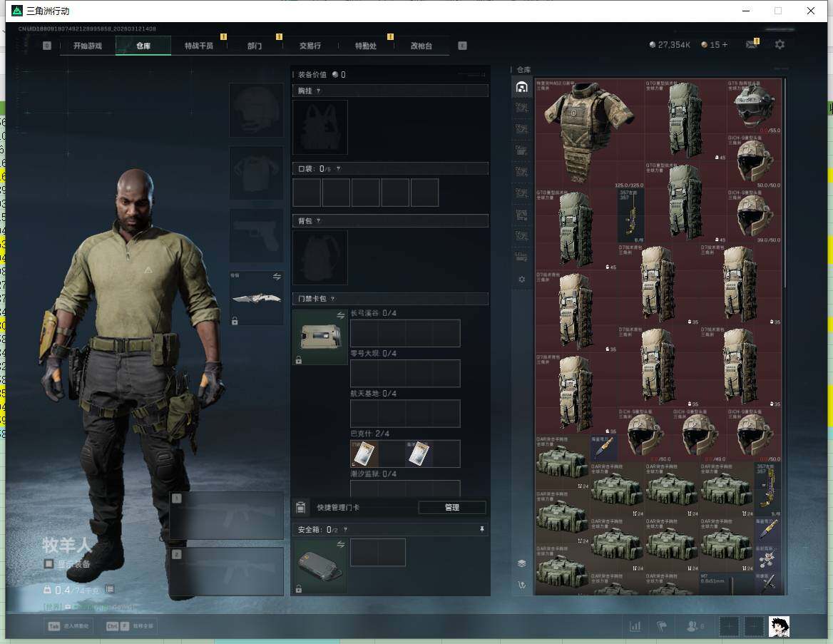This screenshot has width=833, height=644.
Task: Click primary weapon slot 1
Action: 227,516
